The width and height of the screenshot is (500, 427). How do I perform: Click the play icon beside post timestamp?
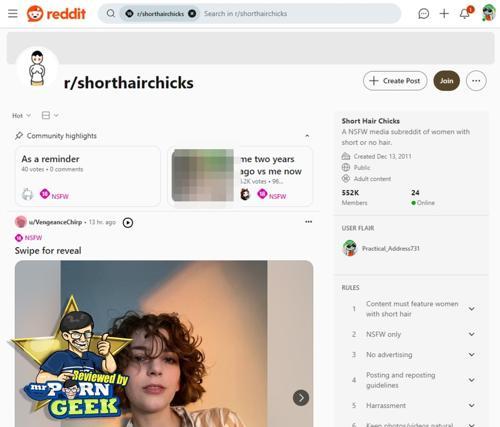tap(128, 222)
